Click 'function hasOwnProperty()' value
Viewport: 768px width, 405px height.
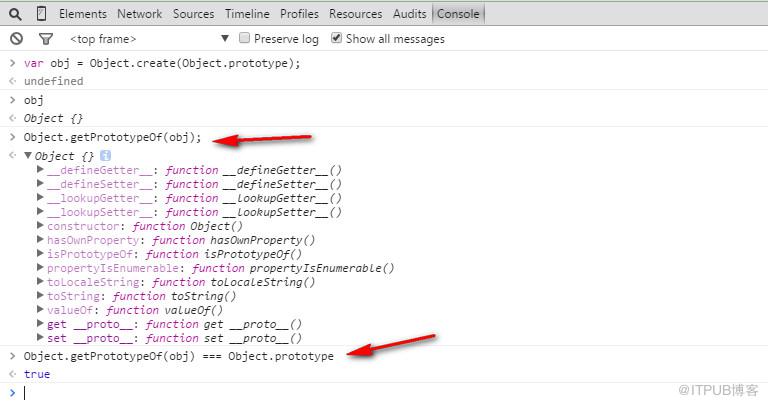234,240
